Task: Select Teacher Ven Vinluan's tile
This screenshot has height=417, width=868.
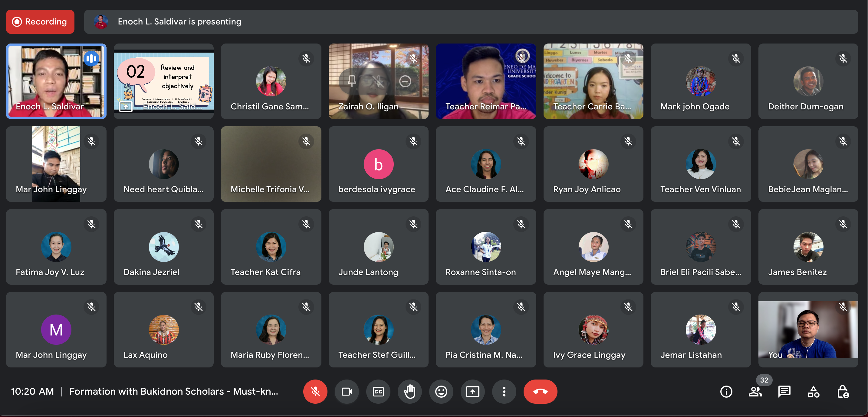Action: click(x=700, y=164)
